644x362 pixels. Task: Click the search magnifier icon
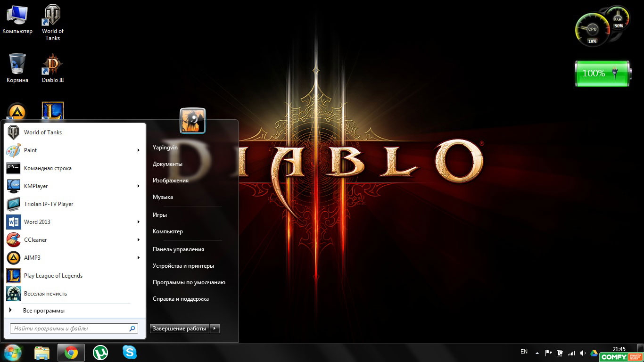click(132, 329)
